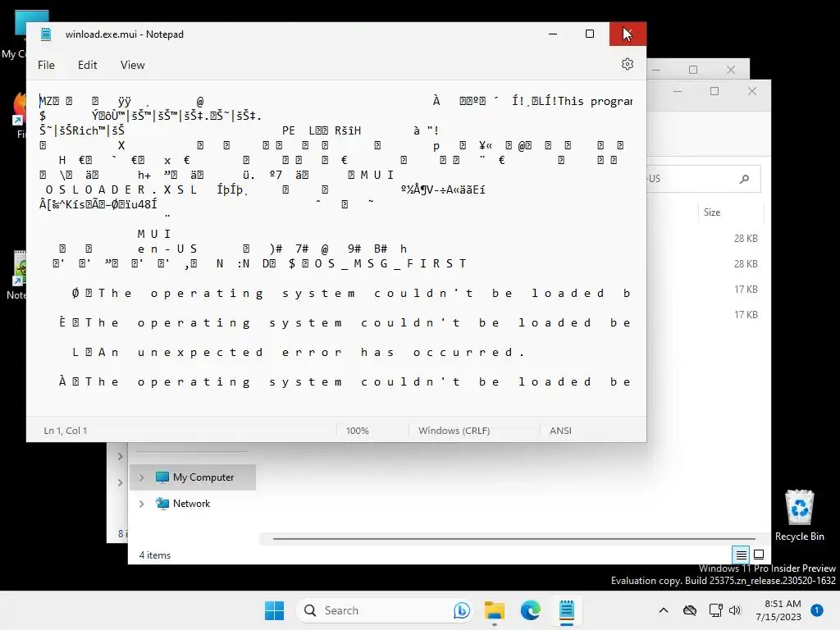
Task: Open the Windows Start menu
Action: click(274, 610)
